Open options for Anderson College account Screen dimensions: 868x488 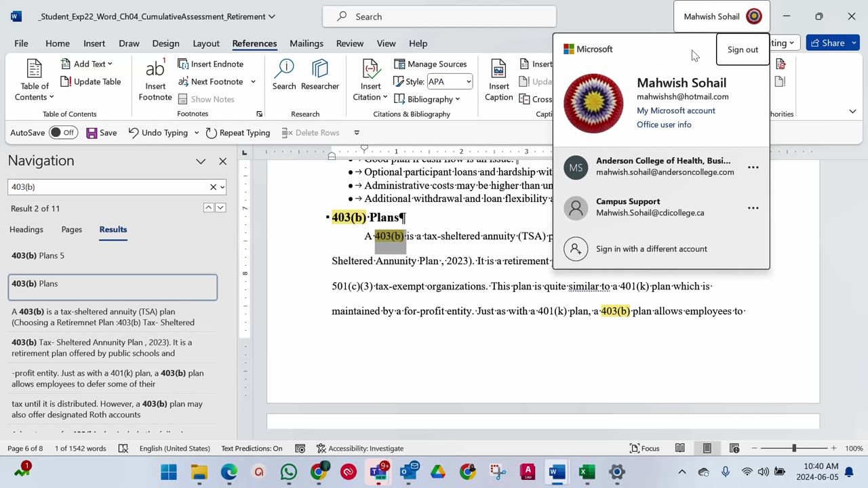click(x=753, y=167)
